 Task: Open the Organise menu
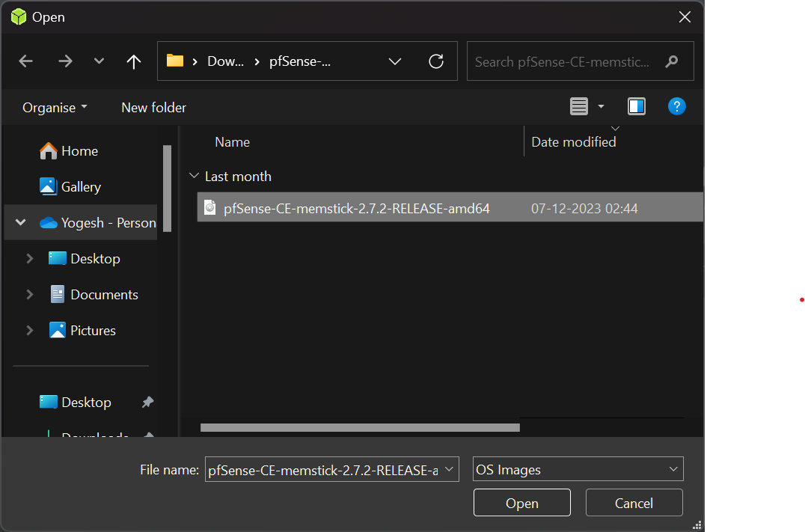pos(55,107)
